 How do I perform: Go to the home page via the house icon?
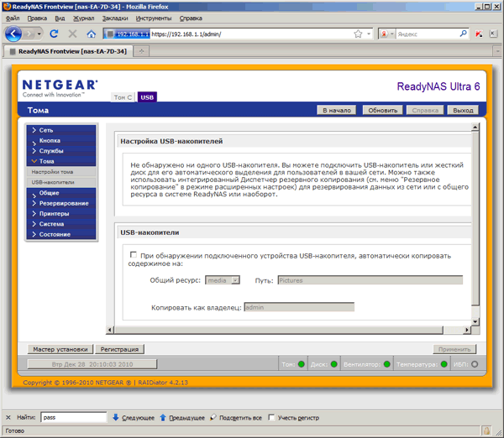[92, 34]
